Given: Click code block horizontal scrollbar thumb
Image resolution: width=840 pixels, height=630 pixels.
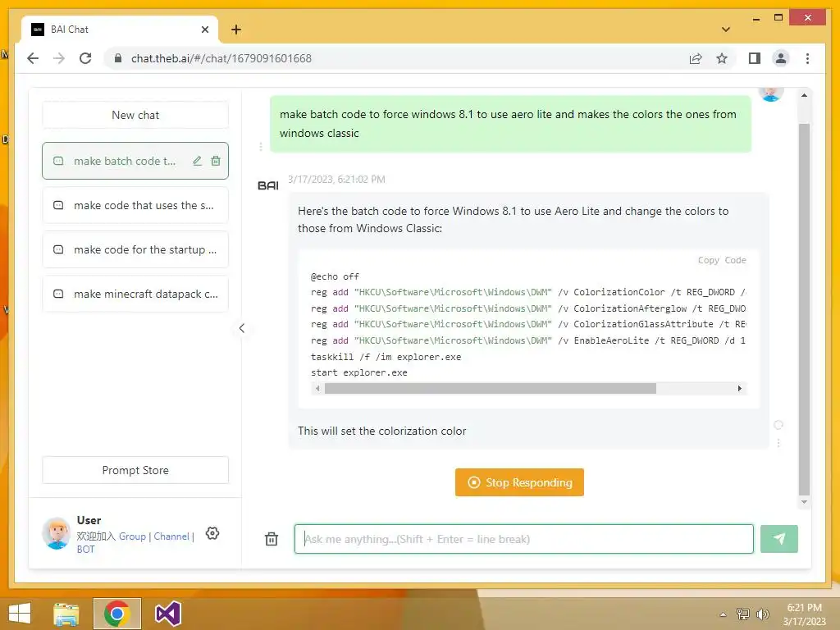Looking at the screenshot, I should tap(491, 388).
